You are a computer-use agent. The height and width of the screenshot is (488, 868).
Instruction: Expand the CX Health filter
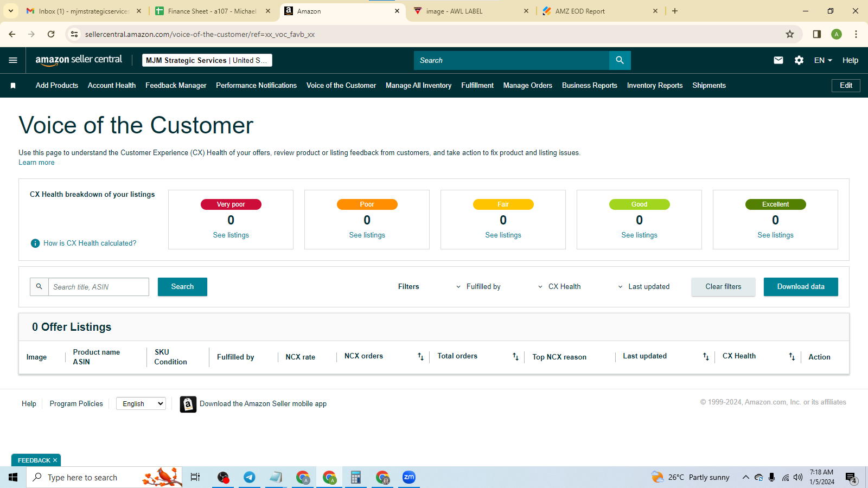(x=559, y=287)
